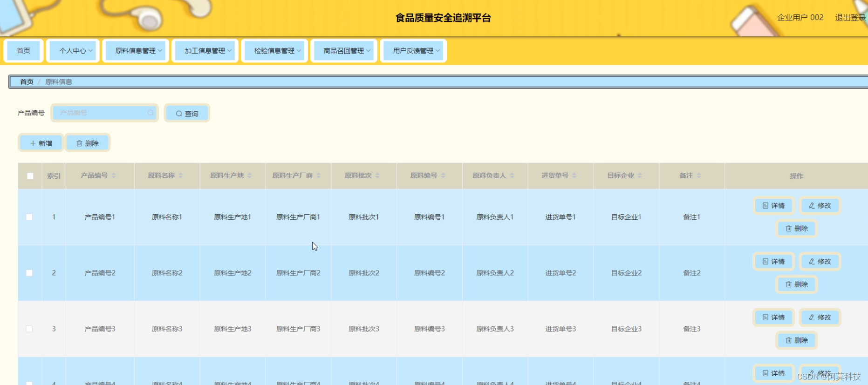View 详情 for row 产品编号2

pyautogui.click(x=773, y=261)
